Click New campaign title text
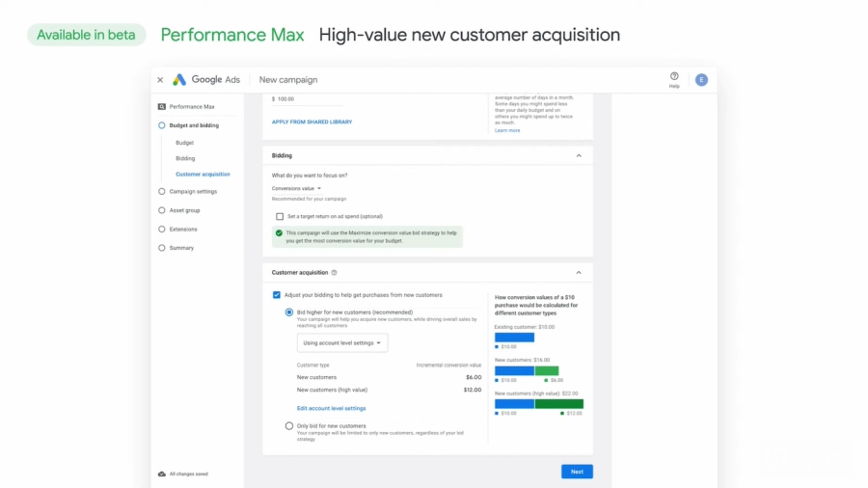The height and width of the screenshot is (488, 868). [x=288, y=80]
